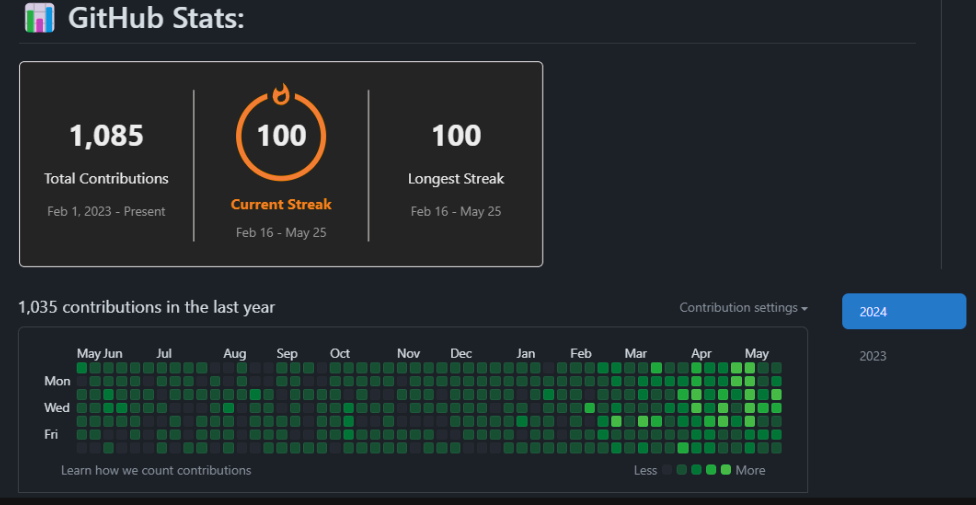Switch to the 2023 year tab
The image size is (976, 505).
point(873,356)
